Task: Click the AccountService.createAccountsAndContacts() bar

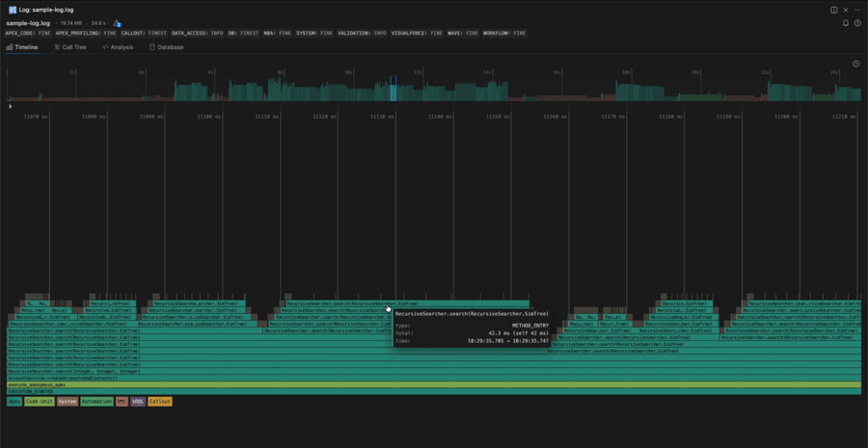Action: pos(434,378)
